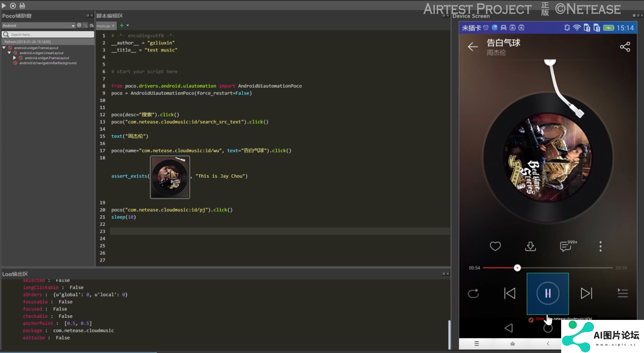Activate the Poco inspect element tool
644x353 pixels.
85,25
